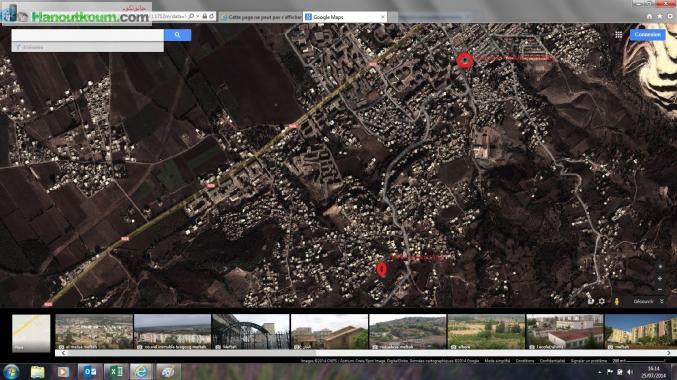The width and height of the screenshot is (677, 380).
Task: Open the browser home icon
Action: tap(649, 16)
